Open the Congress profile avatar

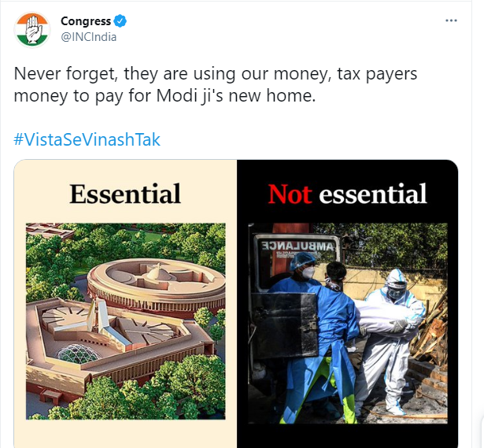[x=32, y=30]
